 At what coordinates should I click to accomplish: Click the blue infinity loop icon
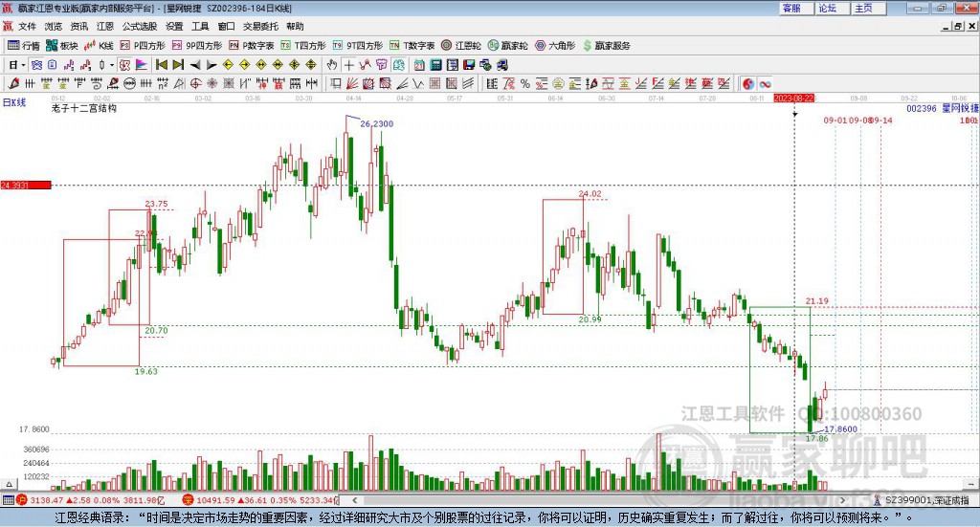coord(765,83)
